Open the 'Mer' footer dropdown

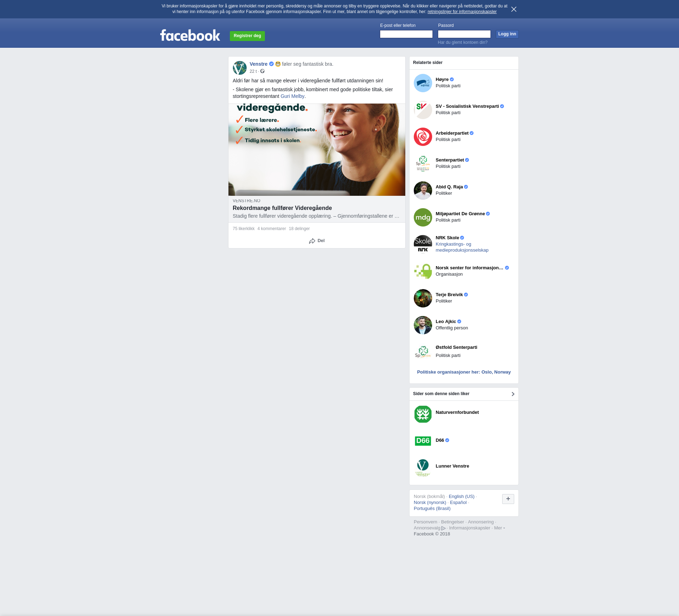[499, 528]
